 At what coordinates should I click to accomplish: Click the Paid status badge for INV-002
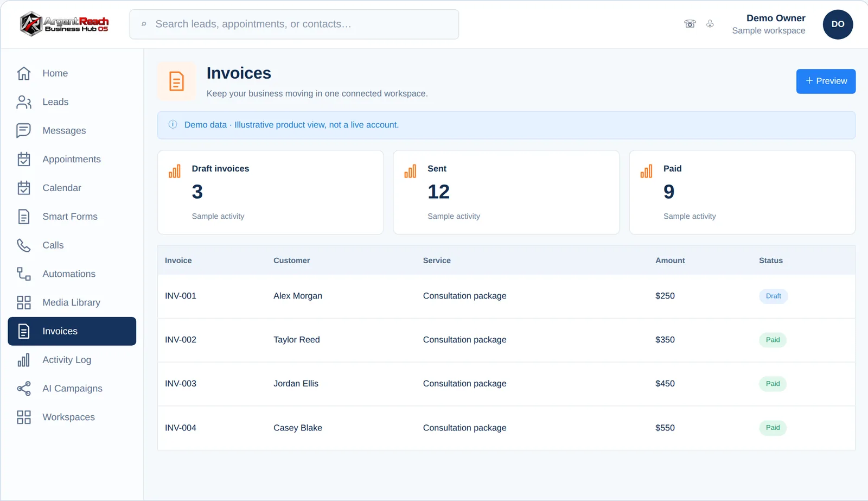(773, 340)
